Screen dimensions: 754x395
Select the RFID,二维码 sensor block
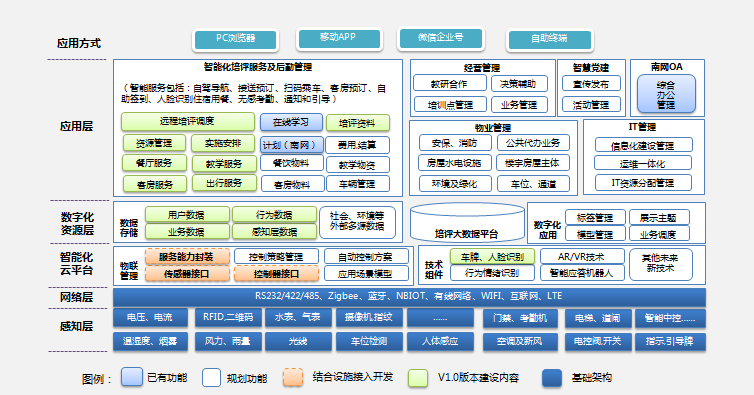(x=228, y=318)
